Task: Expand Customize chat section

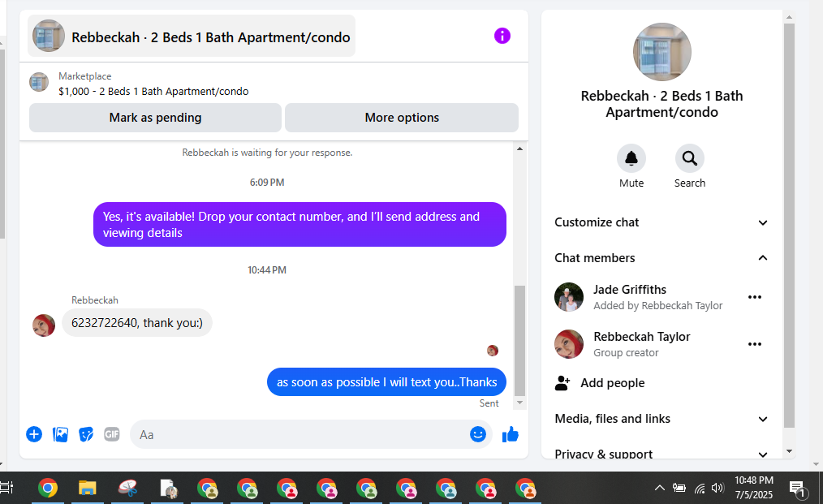Action: [x=661, y=222]
